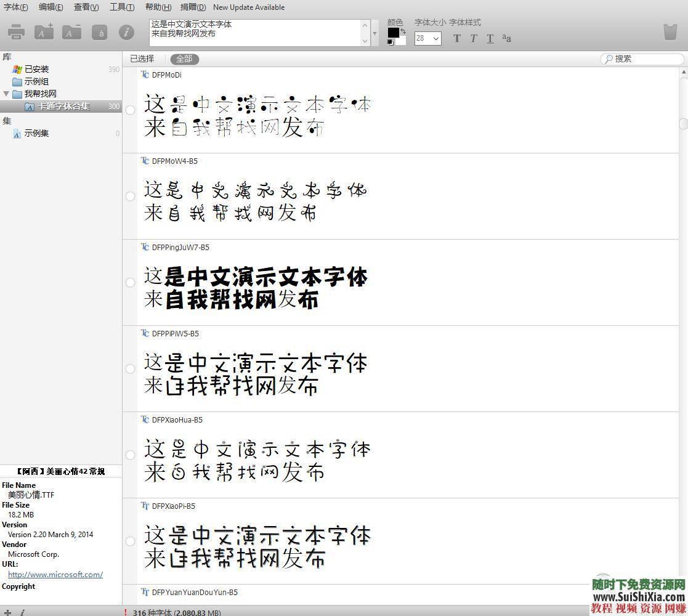Open the microsoft.com URL link
Viewport: 688px width, 616px height.
[55, 575]
